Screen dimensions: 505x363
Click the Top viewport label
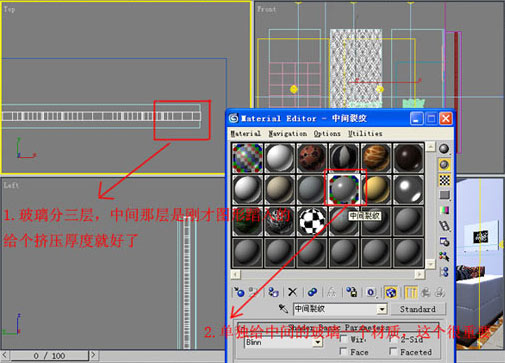tap(9, 9)
